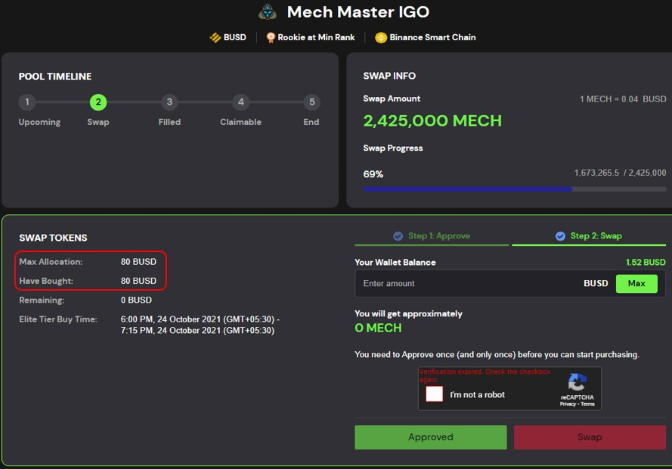The image size is (672, 469).
Task: Click Step 2 Swap checkmark icon
Action: pos(560,236)
